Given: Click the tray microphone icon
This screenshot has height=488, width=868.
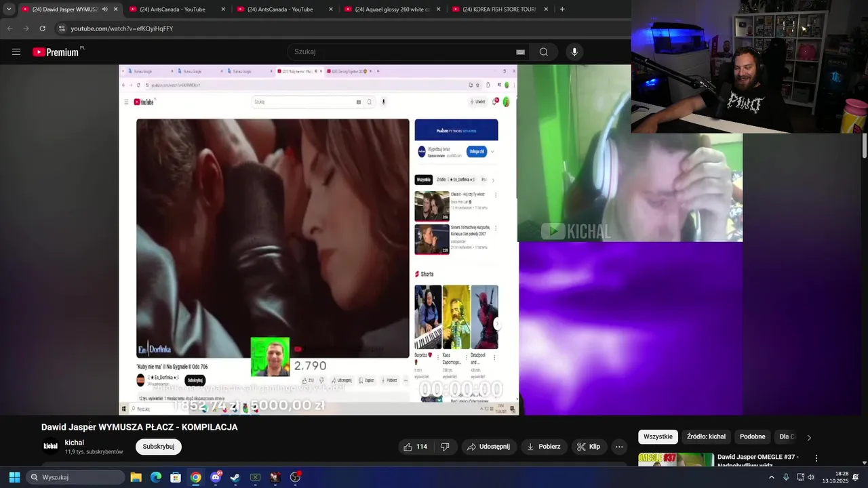Looking at the screenshot, I should 786,477.
